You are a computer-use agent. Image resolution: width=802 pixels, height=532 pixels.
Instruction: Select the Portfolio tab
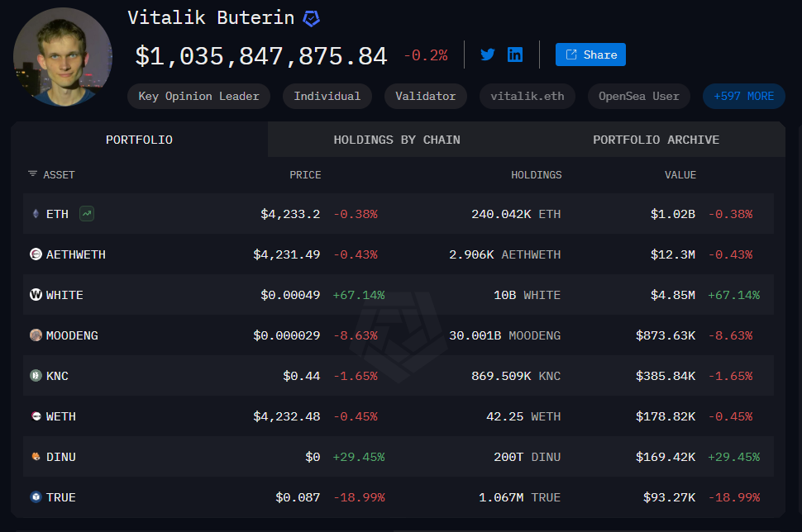(139, 140)
